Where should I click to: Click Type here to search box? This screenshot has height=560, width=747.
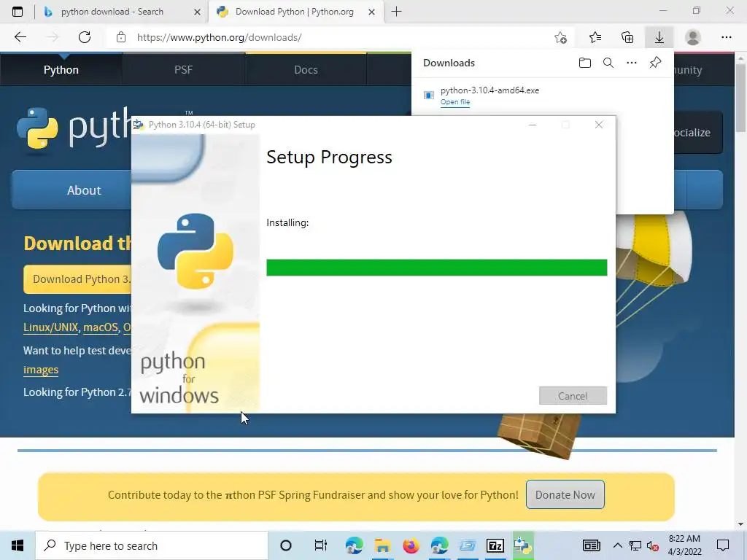point(152,545)
